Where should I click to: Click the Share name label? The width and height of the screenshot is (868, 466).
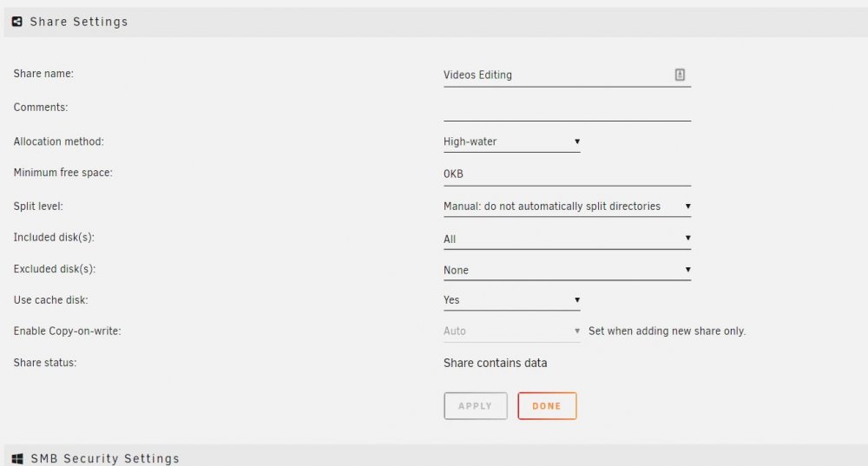tap(43, 74)
